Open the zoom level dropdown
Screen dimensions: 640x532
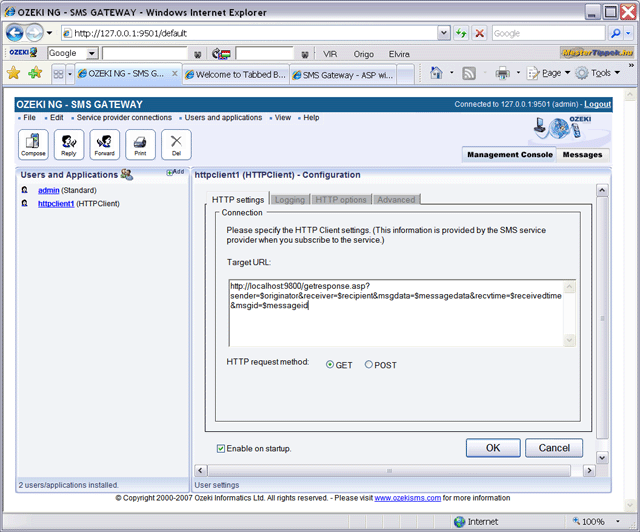(x=618, y=521)
